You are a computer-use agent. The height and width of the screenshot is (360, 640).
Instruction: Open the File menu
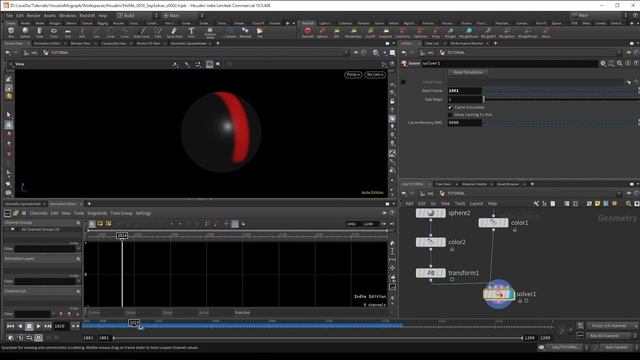click(x=9, y=16)
